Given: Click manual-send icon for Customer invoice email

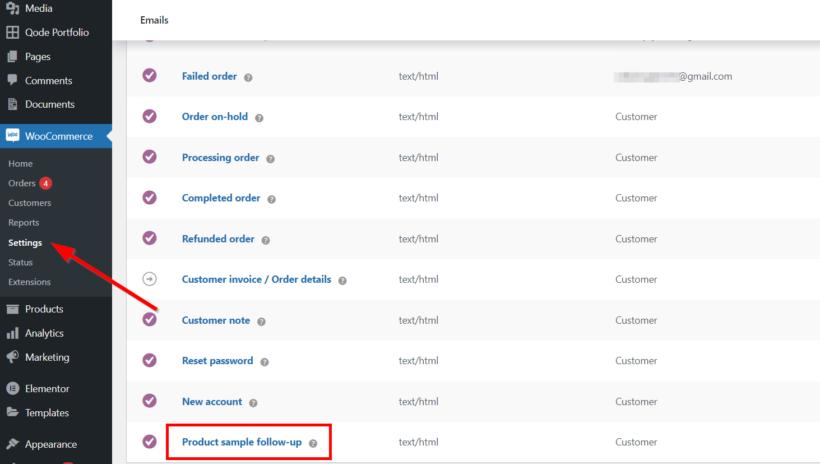Looking at the screenshot, I should click(150, 279).
